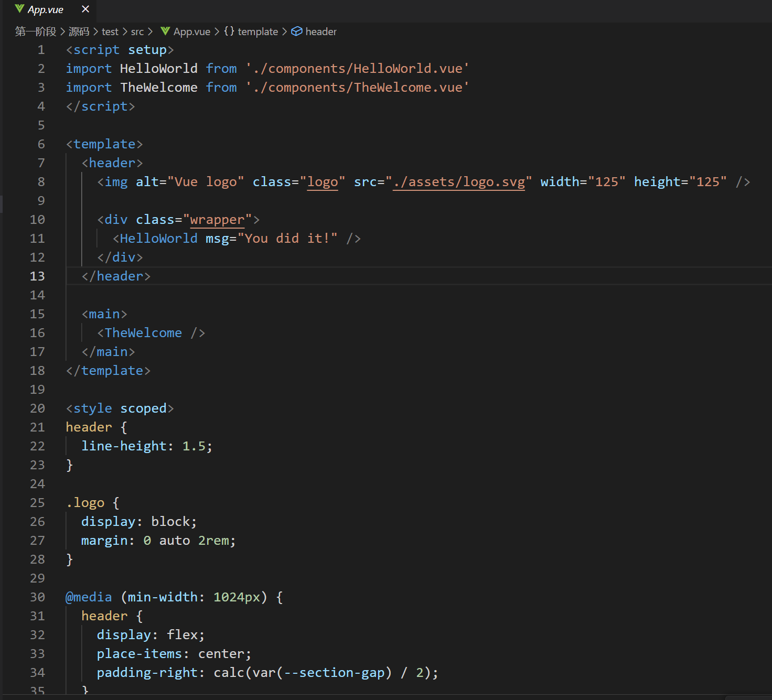The image size is (772, 700).
Task: Open the src breadcrumb segment
Action: tap(137, 31)
